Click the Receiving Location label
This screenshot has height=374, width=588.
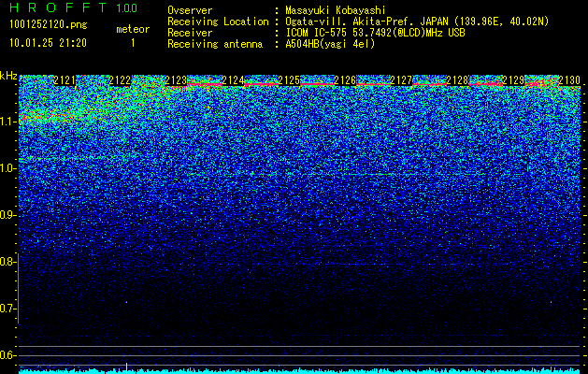218,22
